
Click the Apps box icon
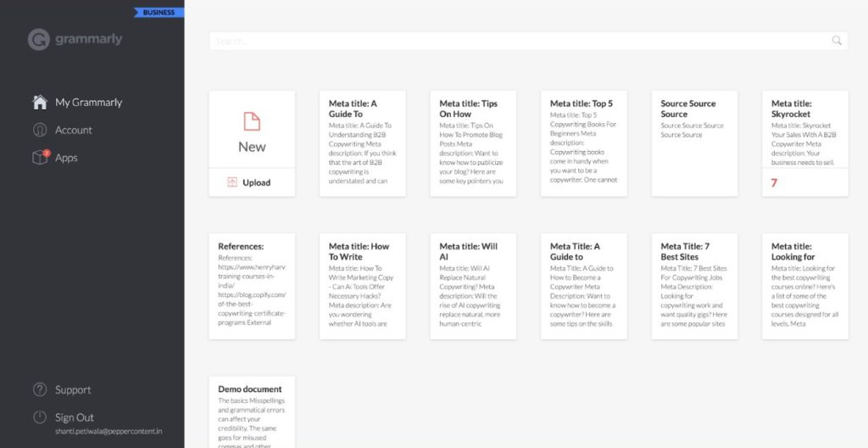tap(39, 158)
